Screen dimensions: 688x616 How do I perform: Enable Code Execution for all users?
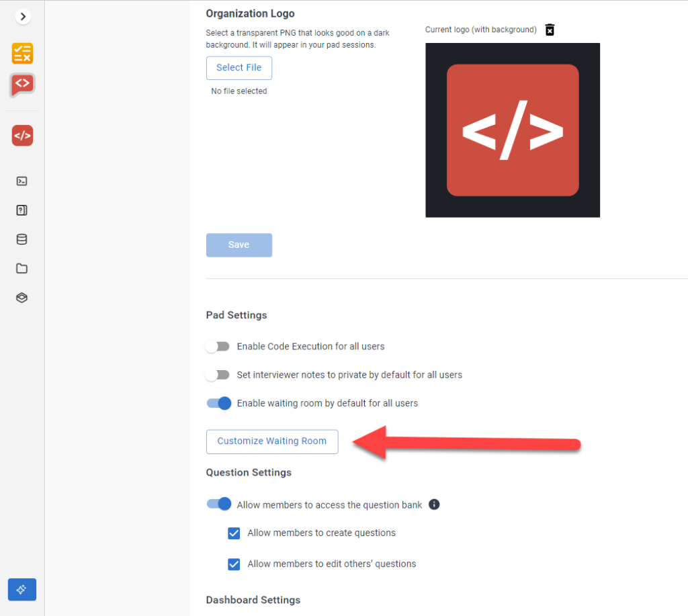tap(218, 346)
